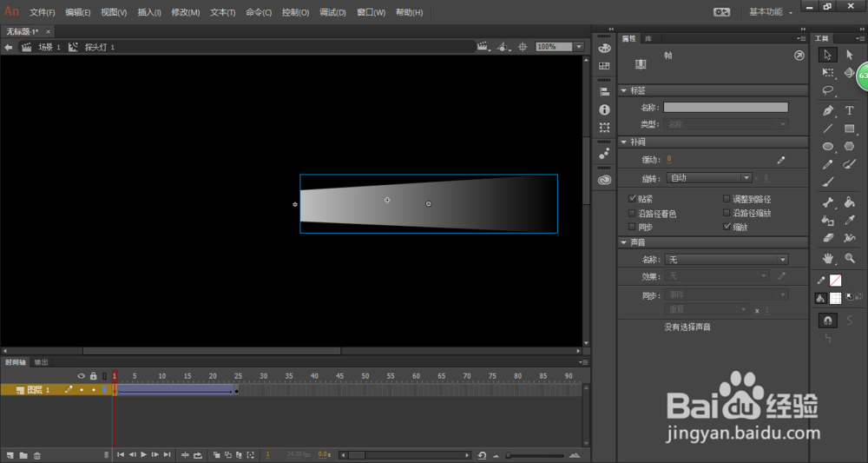Enable the 调整到路径 checkbox
The height and width of the screenshot is (463, 868).
point(727,199)
